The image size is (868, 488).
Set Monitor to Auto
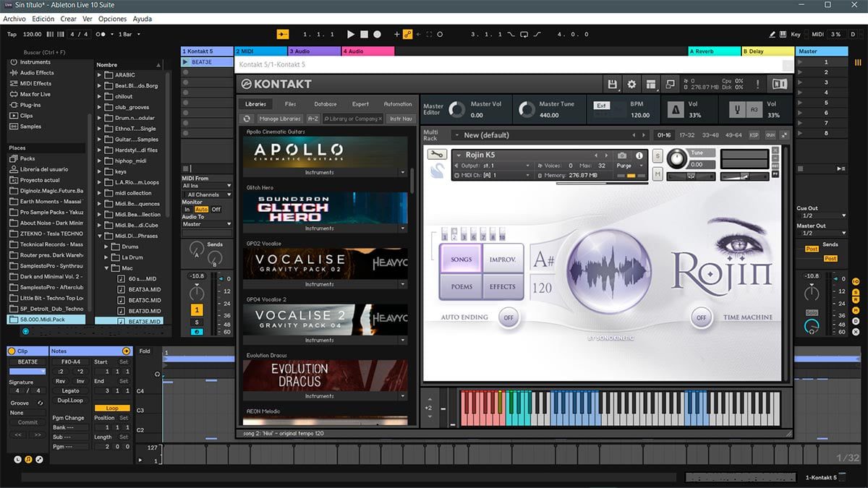(201, 210)
